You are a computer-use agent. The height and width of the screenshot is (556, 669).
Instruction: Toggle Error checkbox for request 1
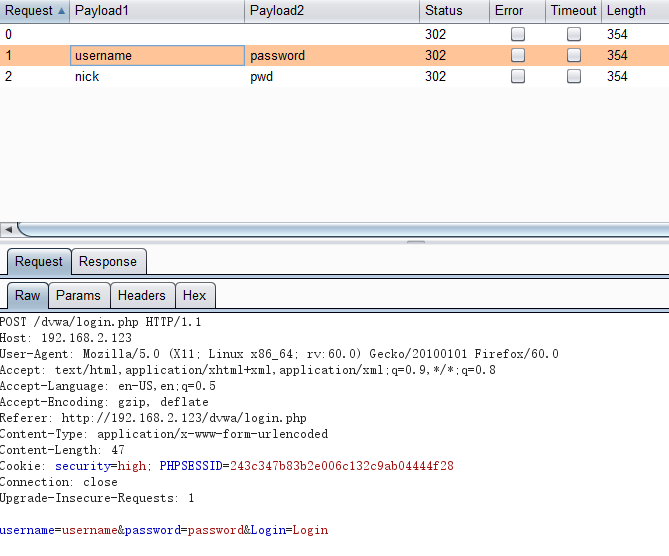click(x=518, y=55)
